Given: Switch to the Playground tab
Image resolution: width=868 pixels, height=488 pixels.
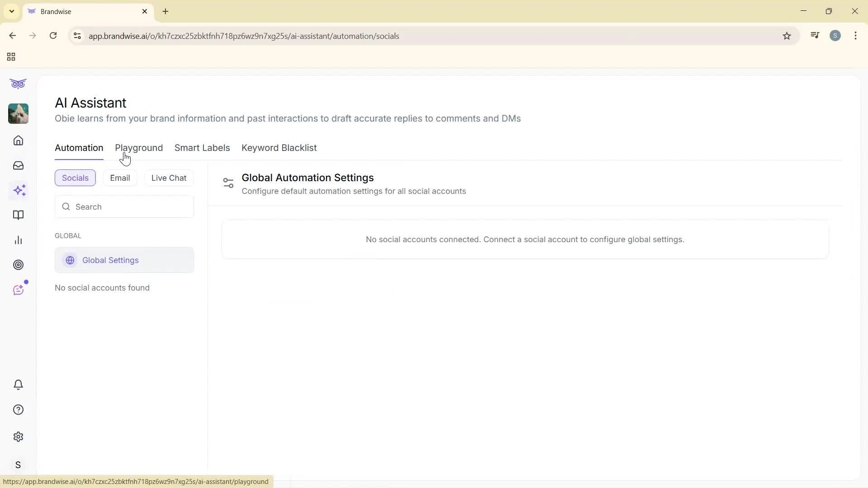Looking at the screenshot, I should coord(139,148).
